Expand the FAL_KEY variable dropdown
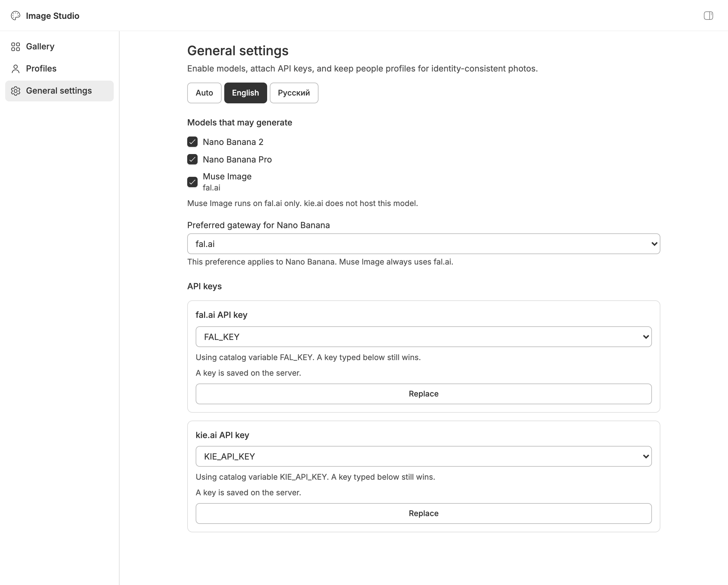Image resolution: width=728 pixels, height=585 pixels. coord(423,337)
